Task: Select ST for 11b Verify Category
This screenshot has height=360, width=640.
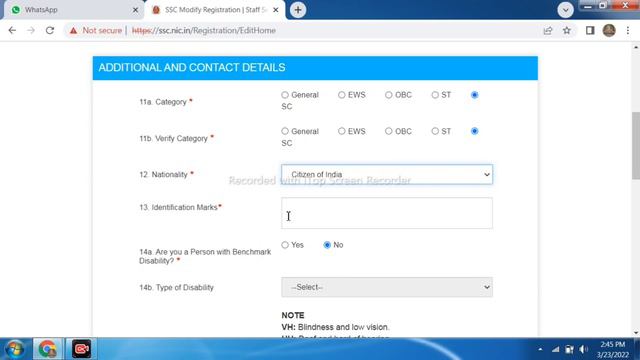Action: (435, 131)
